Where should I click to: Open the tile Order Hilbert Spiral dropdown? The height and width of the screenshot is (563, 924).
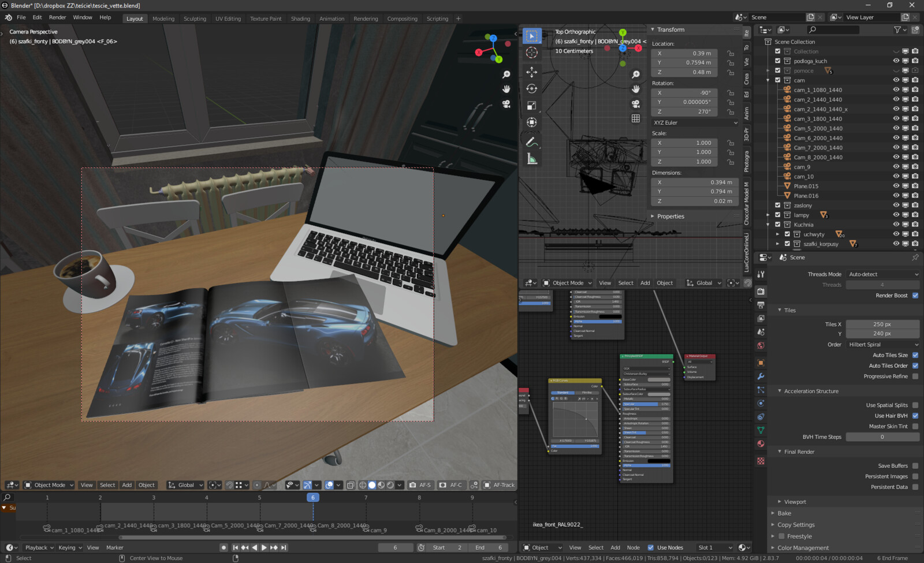883,345
